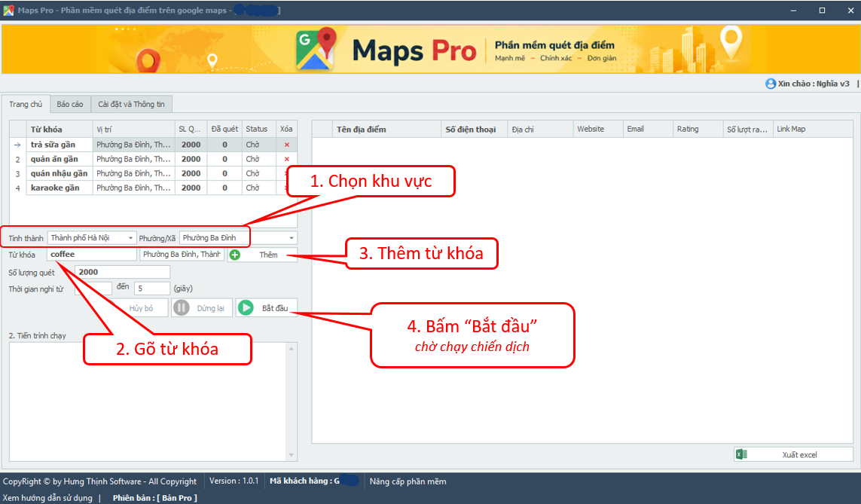Click the Vị trí column header
Screen dimensions: 861x504
click(x=134, y=130)
